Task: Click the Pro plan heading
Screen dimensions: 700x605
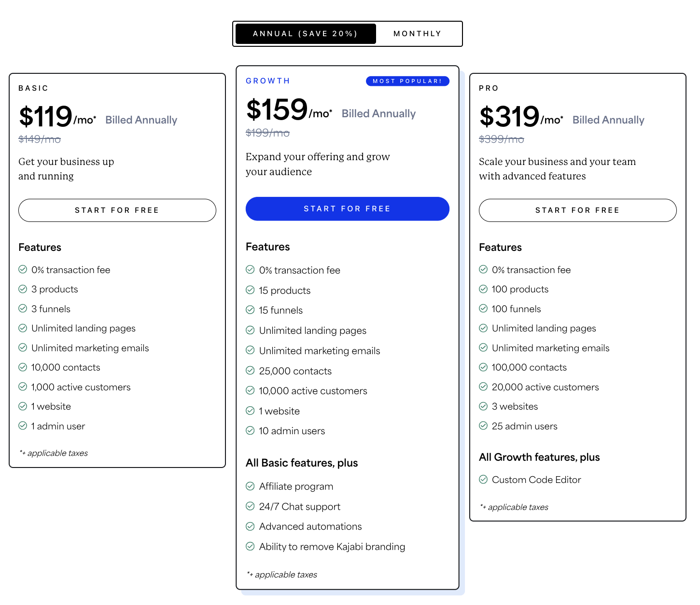Action: point(489,88)
